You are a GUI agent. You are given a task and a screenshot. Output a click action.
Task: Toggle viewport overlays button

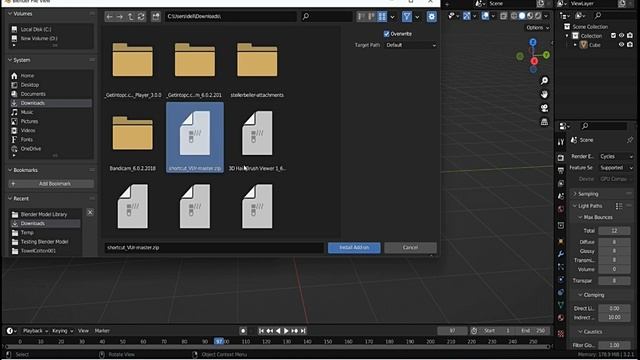(x=485, y=16)
